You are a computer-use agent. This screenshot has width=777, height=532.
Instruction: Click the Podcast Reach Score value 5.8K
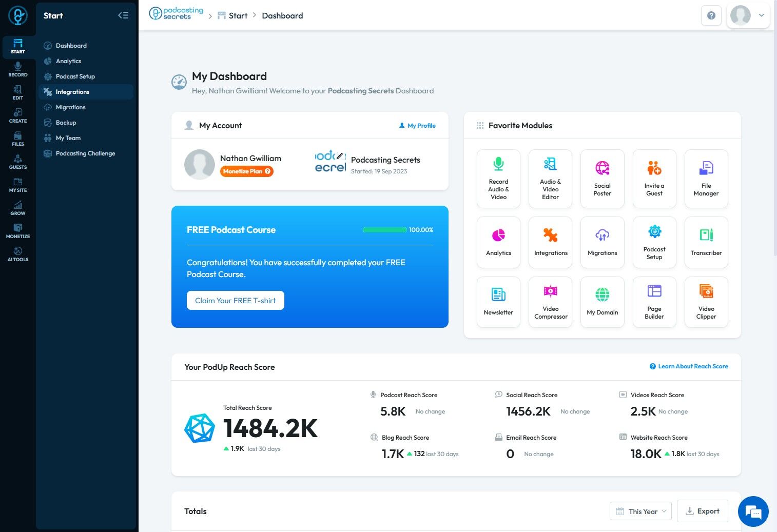pos(393,411)
